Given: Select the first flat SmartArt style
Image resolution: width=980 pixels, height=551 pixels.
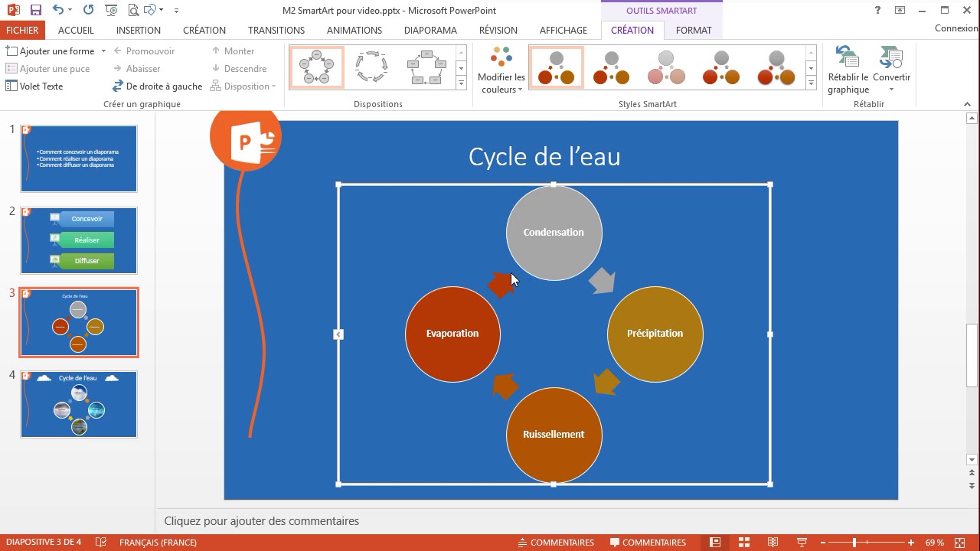Looking at the screenshot, I should click(x=557, y=67).
